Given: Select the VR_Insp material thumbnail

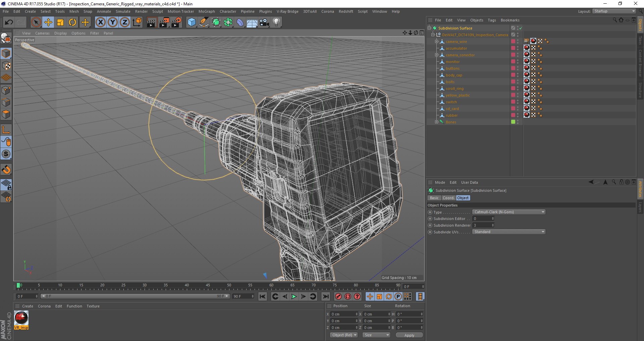Looking at the screenshot, I should tap(21, 320).
